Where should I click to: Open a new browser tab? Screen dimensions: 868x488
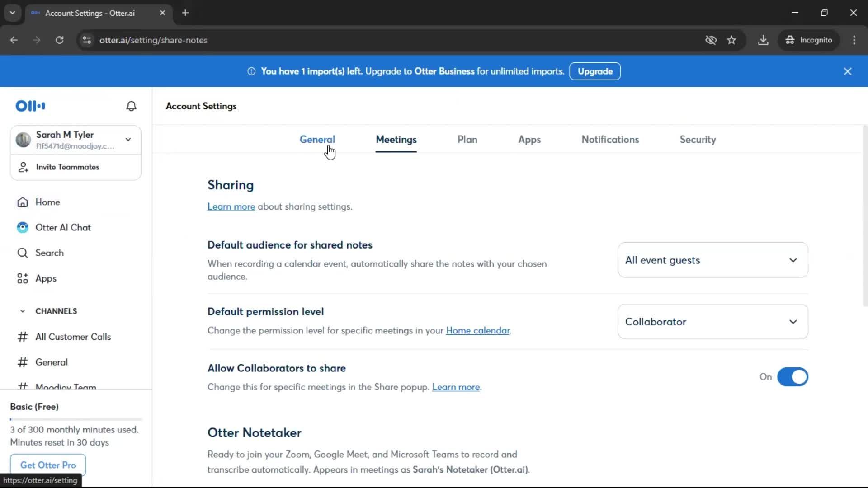[185, 13]
